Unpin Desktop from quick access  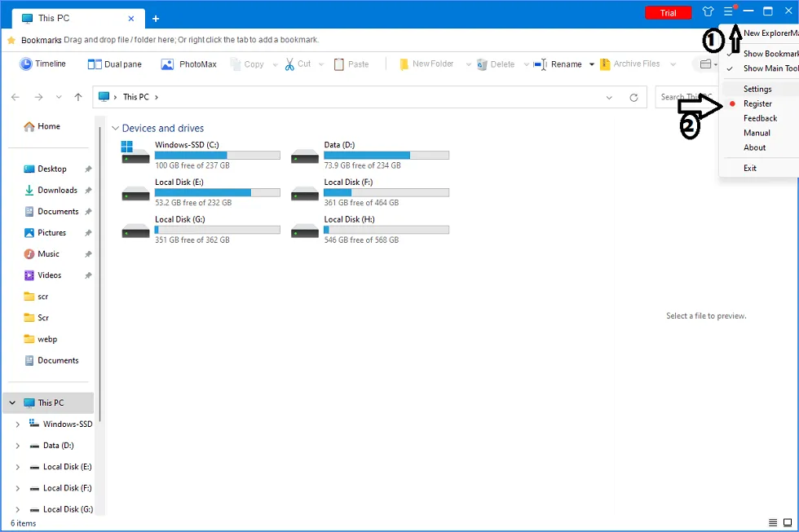88,169
